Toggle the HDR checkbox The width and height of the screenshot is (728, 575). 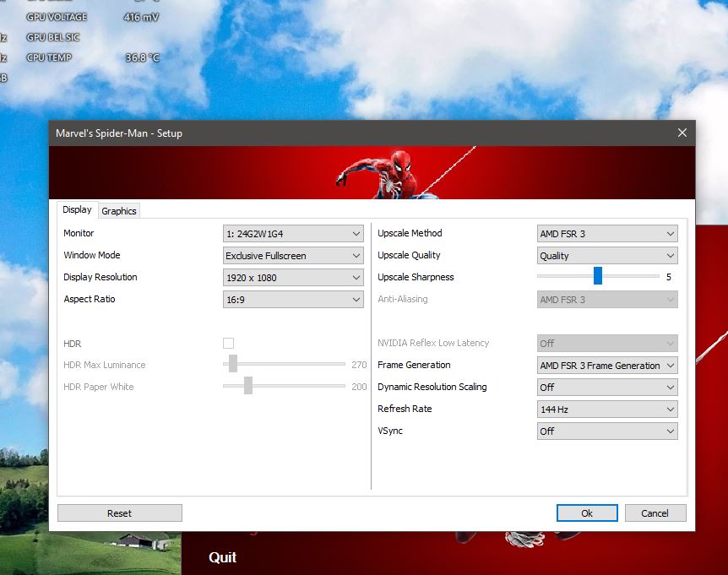pyautogui.click(x=228, y=343)
